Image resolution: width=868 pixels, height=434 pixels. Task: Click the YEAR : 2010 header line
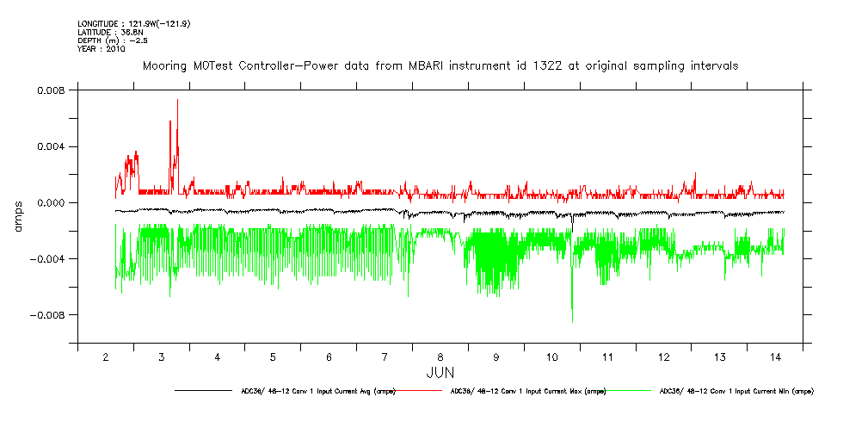[x=102, y=49]
